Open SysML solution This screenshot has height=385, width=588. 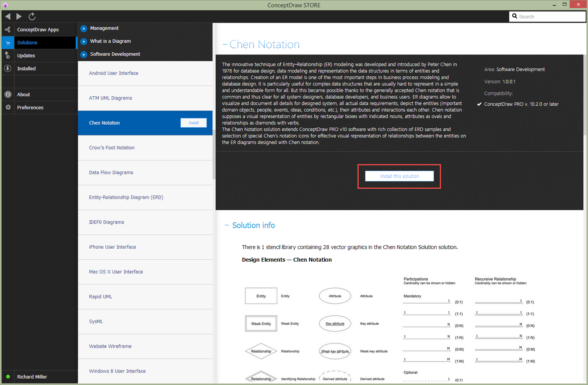[145, 322]
